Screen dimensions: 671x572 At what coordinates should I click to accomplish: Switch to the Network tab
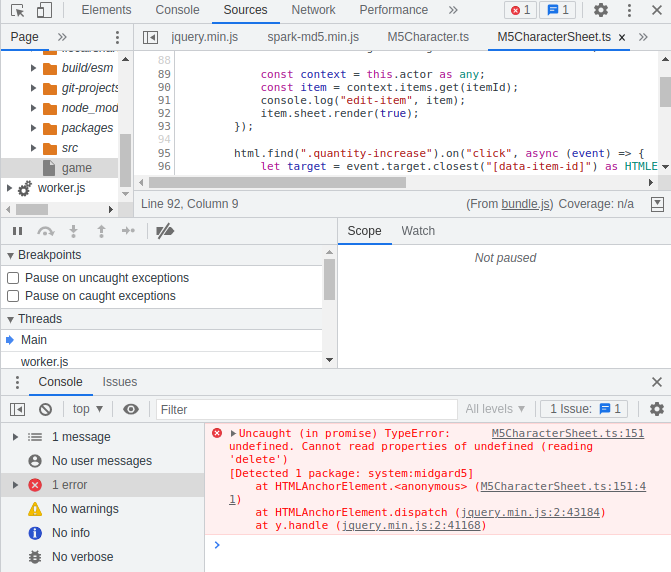tap(313, 10)
